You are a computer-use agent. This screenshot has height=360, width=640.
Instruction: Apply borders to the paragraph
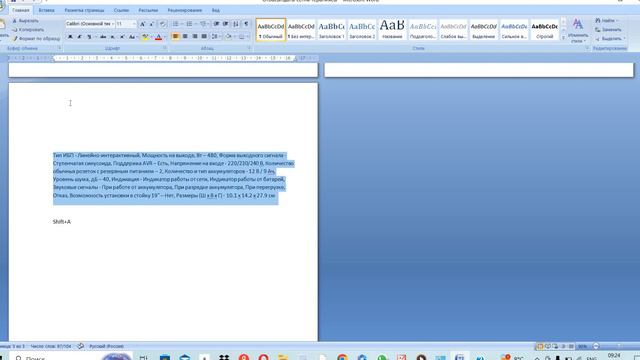click(243, 37)
